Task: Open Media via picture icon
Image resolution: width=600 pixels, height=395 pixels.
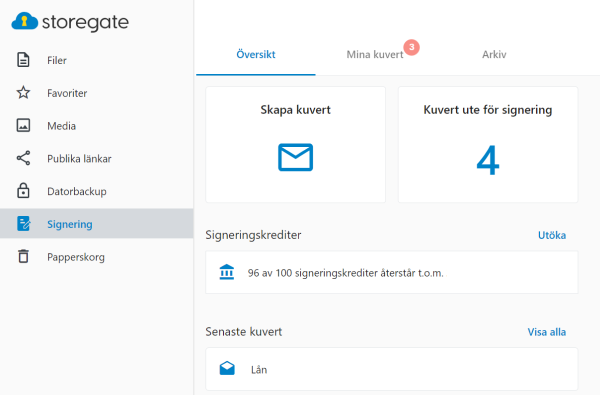Action: click(x=23, y=126)
